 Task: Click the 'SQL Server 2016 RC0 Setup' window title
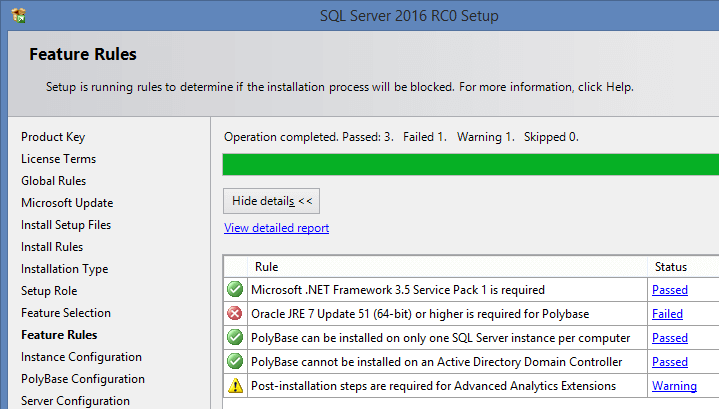[x=409, y=16]
